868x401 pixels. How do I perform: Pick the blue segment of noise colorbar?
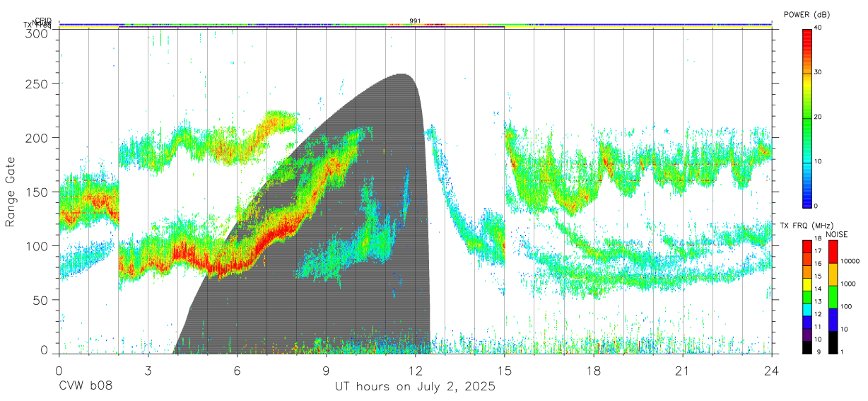pyautogui.click(x=833, y=319)
